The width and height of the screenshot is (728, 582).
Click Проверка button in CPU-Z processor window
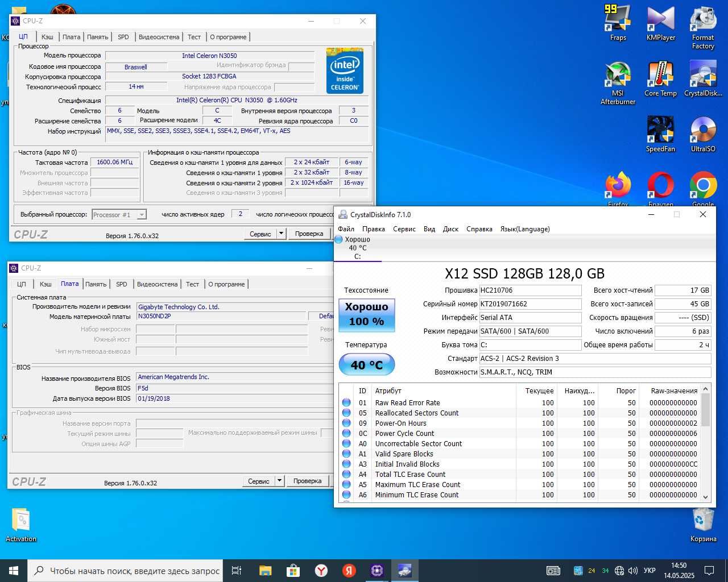click(309, 234)
